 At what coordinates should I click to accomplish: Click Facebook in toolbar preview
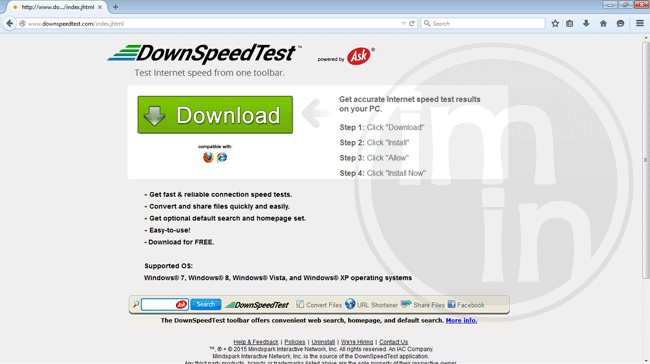coord(466,305)
